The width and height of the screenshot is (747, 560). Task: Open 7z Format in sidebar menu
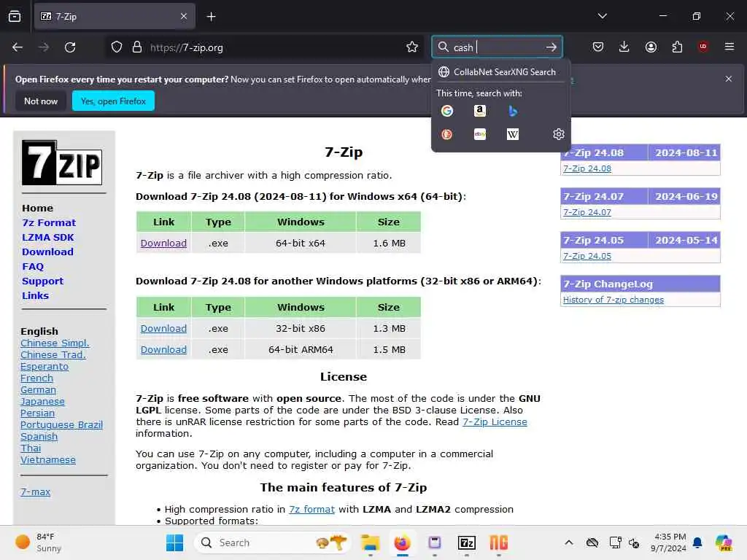(49, 222)
